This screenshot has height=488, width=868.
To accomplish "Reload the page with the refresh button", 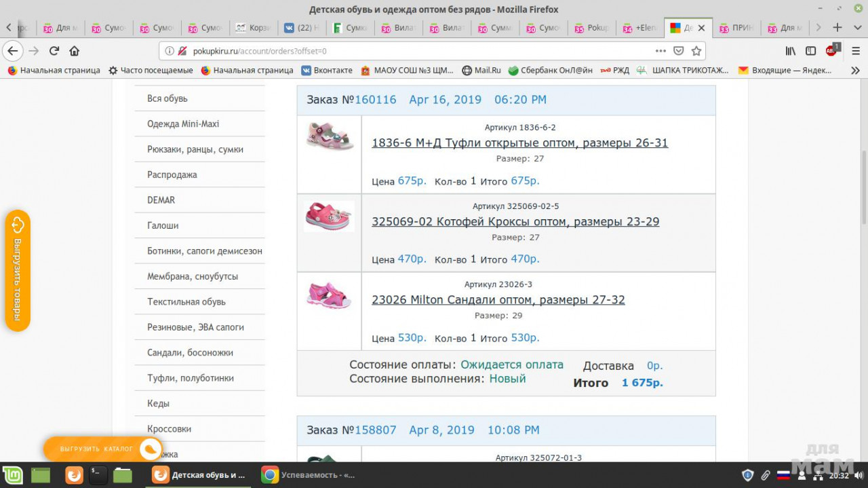I will click(54, 51).
